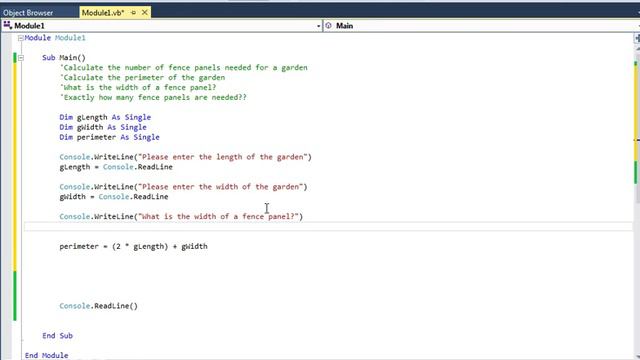Click the line 'gLength = Console.ReadLine'
Screen dimensions: 640x360
coord(116,167)
